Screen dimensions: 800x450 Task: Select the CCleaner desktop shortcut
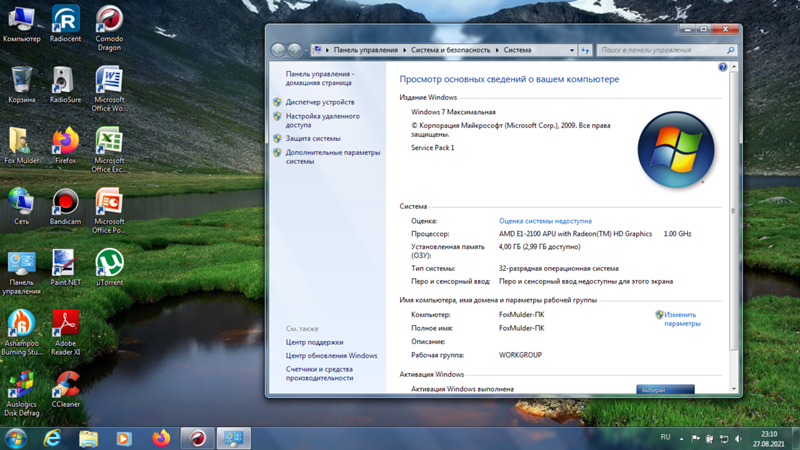pyautogui.click(x=65, y=389)
